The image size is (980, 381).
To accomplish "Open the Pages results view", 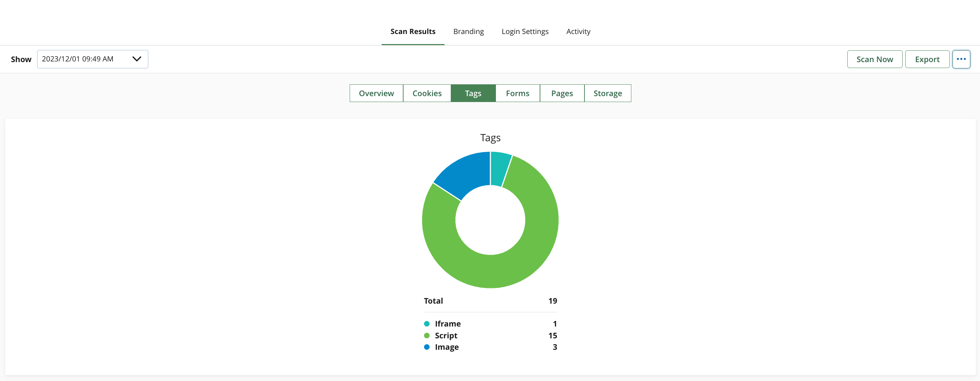I will point(562,93).
